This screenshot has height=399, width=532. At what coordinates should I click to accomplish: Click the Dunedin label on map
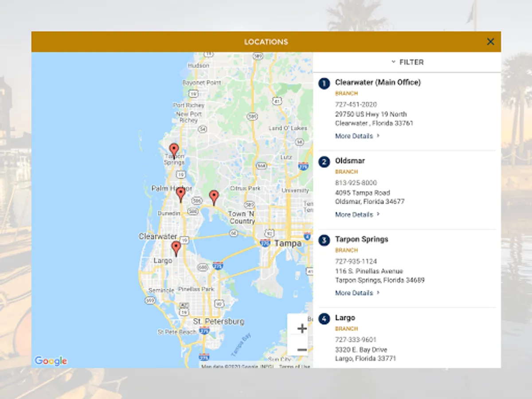coord(168,213)
